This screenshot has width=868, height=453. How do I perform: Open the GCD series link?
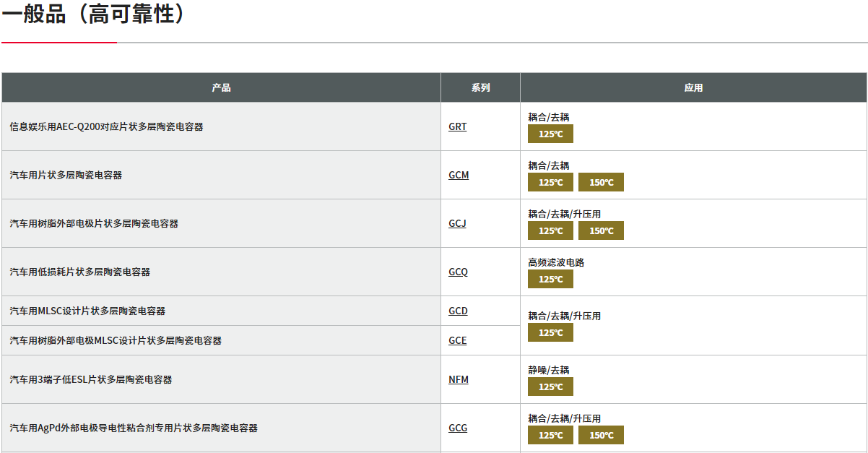tap(458, 311)
